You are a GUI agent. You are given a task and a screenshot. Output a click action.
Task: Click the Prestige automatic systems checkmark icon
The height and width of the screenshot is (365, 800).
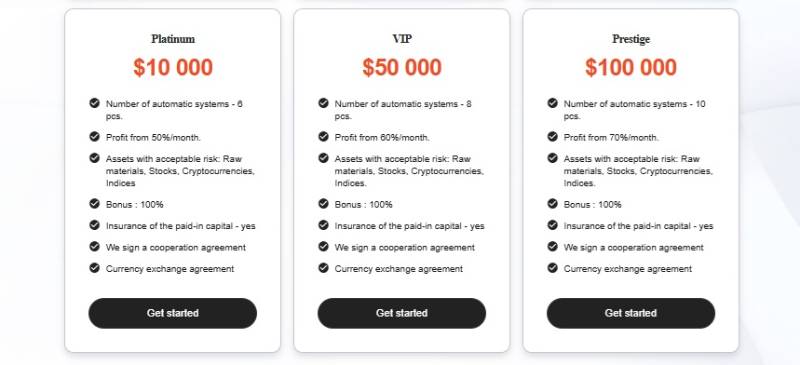click(x=553, y=103)
